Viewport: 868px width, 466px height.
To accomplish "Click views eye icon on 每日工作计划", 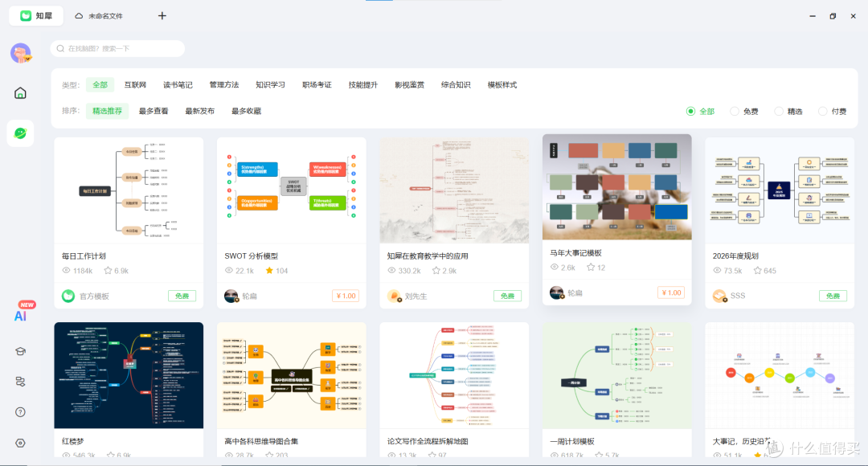I will 66,271.
